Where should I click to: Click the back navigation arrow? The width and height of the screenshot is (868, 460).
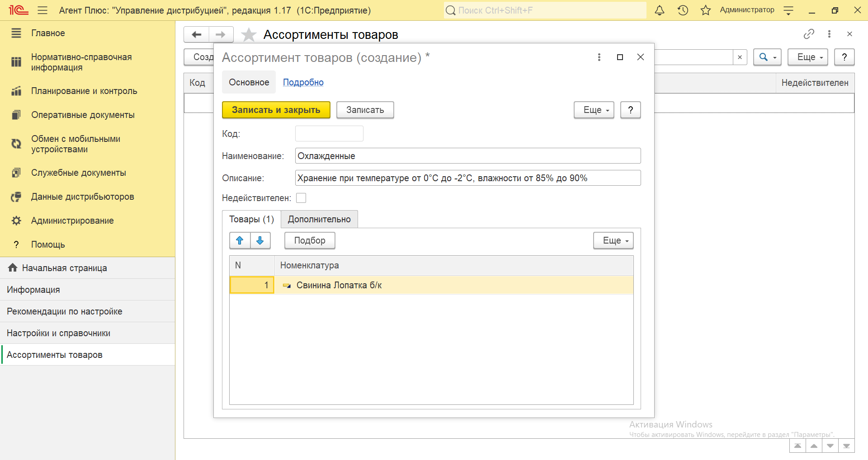pyautogui.click(x=196, y=35)
